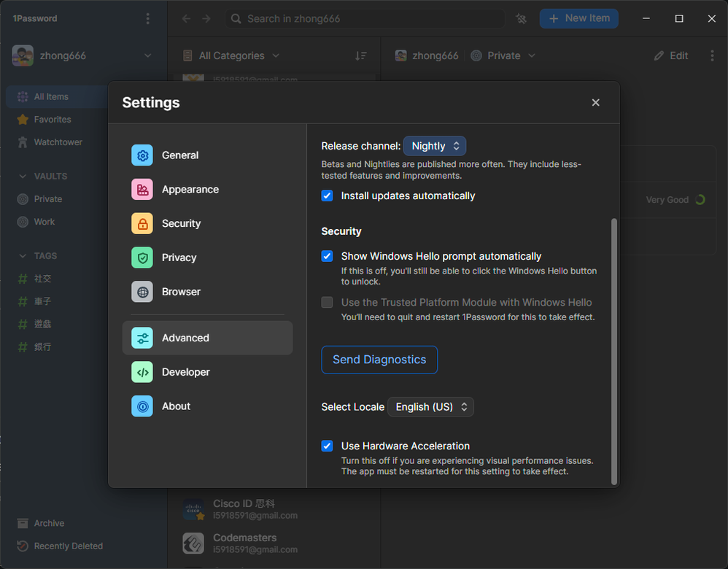Click the Send Diagnostics button
The image size is (728, 569).
(379, 360)
